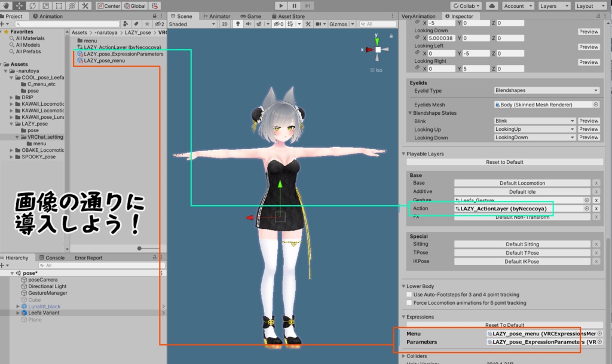Start Play mode
Viewport: 612px width, 364px height.
(281, 6)
